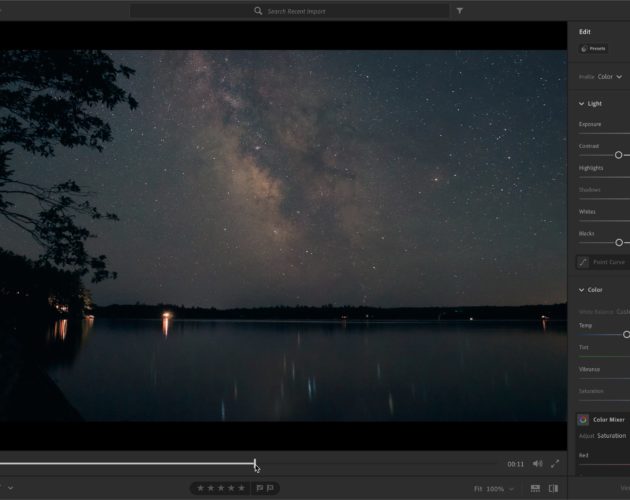
Task: Click the Vibrance slider track
Action: coord(604,378)
